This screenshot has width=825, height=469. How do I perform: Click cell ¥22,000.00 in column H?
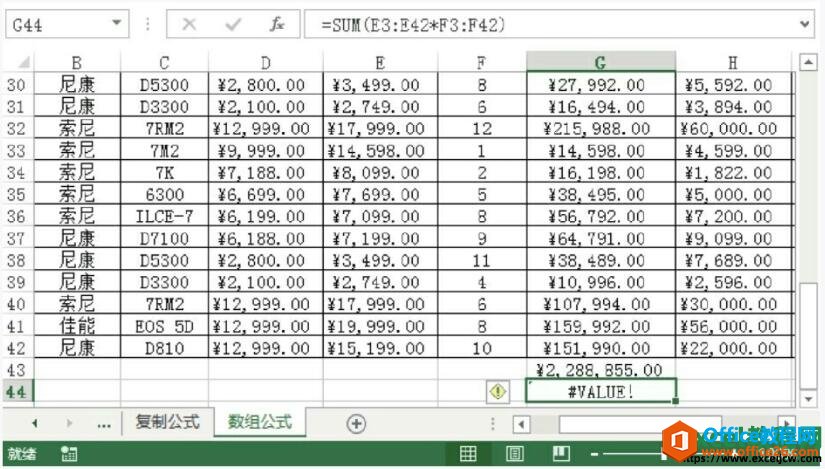733,348
